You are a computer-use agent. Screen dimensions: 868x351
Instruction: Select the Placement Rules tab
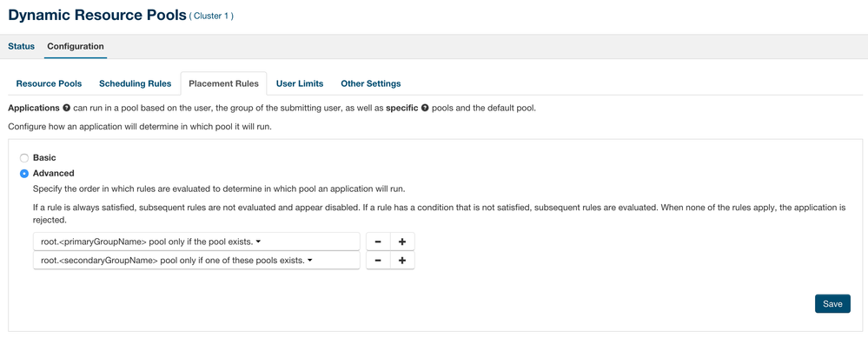223,83
